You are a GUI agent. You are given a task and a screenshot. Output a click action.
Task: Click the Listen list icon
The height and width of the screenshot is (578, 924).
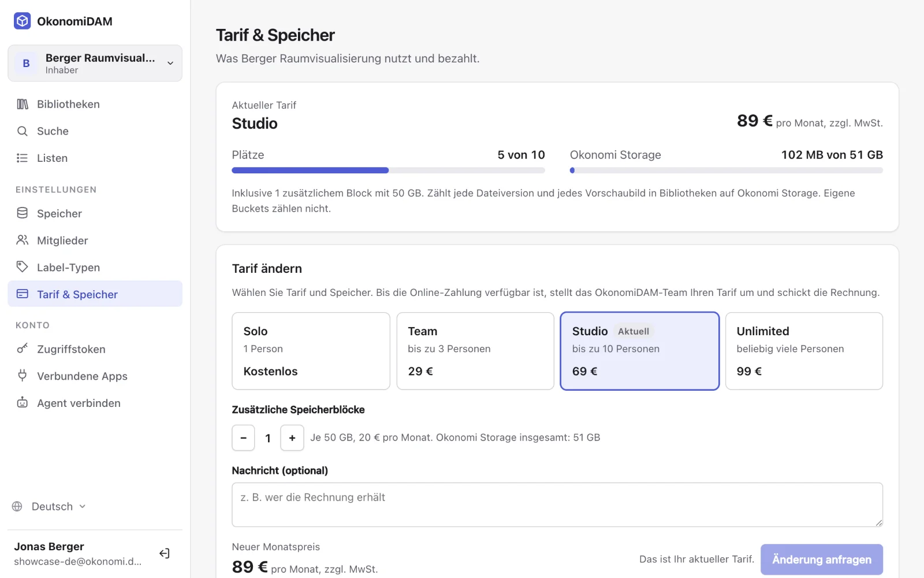tap(23, 158)
